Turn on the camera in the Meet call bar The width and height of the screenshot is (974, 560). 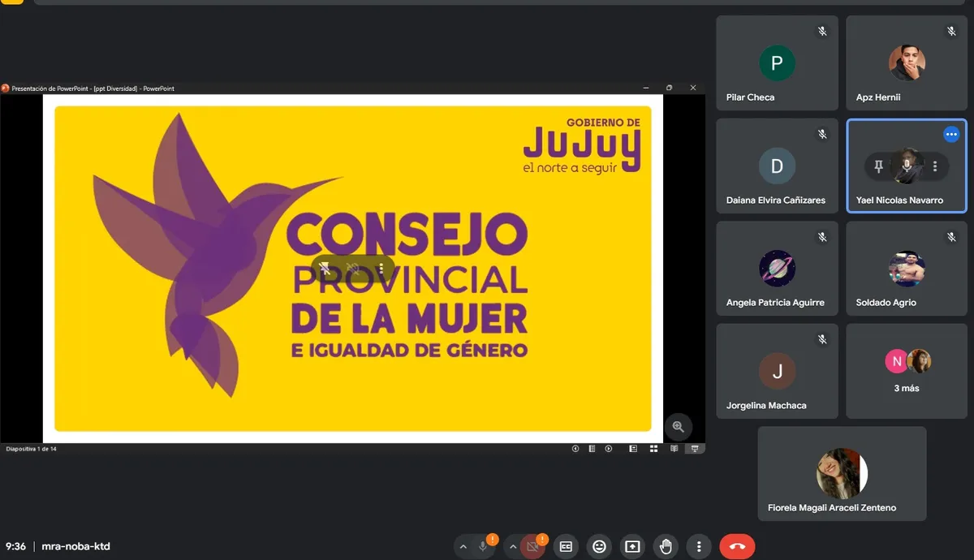click(532, 546)
